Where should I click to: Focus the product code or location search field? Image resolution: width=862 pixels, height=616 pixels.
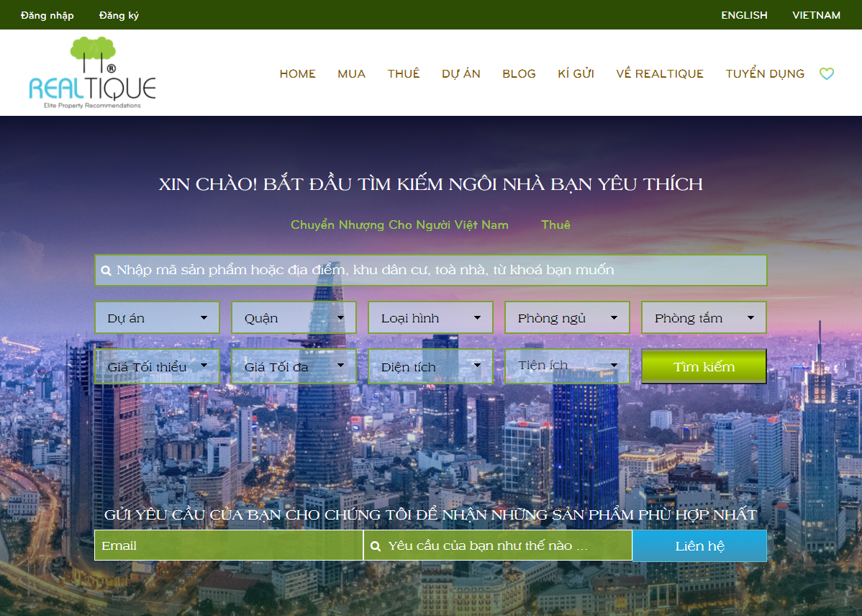coord(430,270)
